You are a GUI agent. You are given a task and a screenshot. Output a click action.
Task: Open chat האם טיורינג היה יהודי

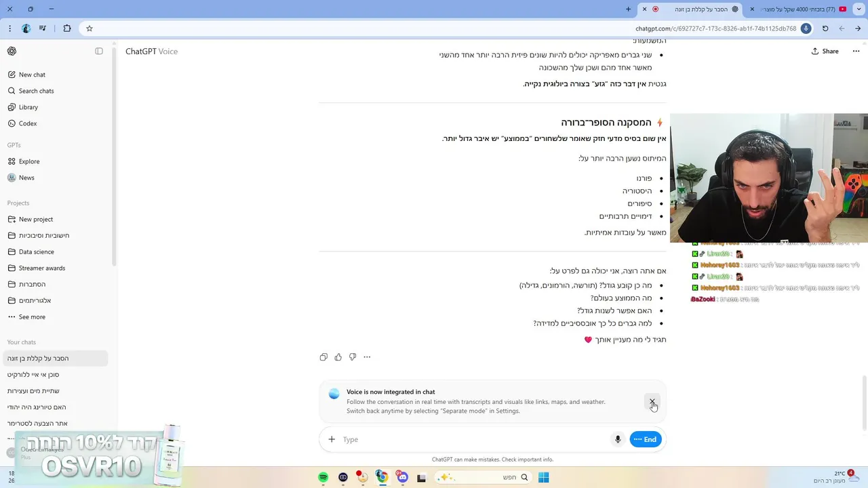pyautogui.click(x=56, y=407)
